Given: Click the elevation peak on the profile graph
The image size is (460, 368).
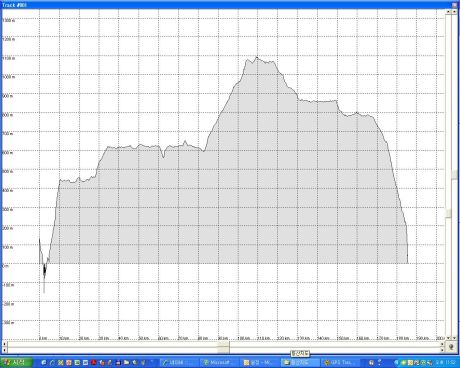Looking at the screenshot, I should (257, 57).
